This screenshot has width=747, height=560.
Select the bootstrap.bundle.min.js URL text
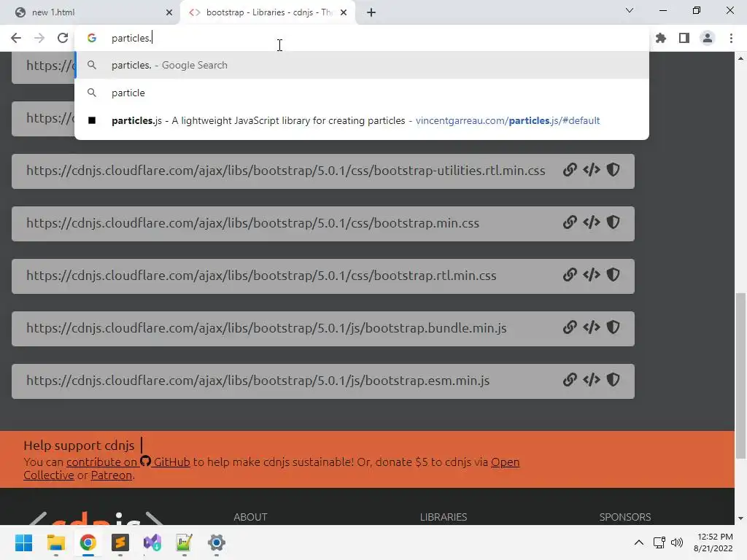click(x=266, y=327)
